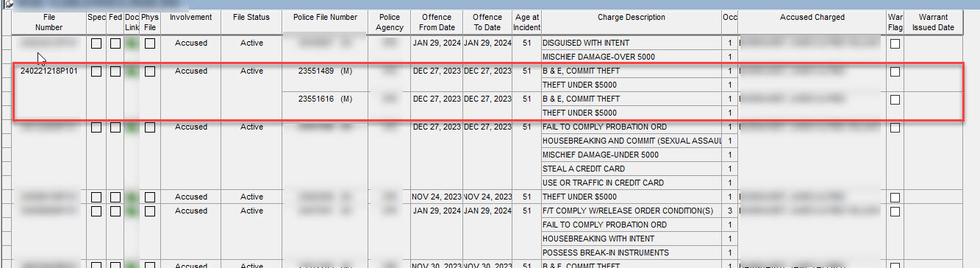The width and height of the screenshot is (980, 268).
Task: Click the Warrant Issued Date column header
Action: [933, 22]
